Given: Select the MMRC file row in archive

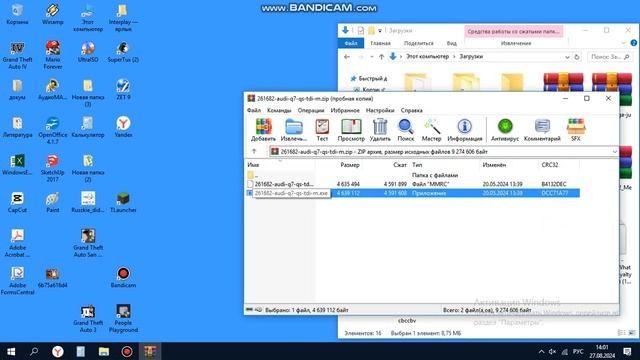Looking at the screenshot, I should click(x=413, y=184).
